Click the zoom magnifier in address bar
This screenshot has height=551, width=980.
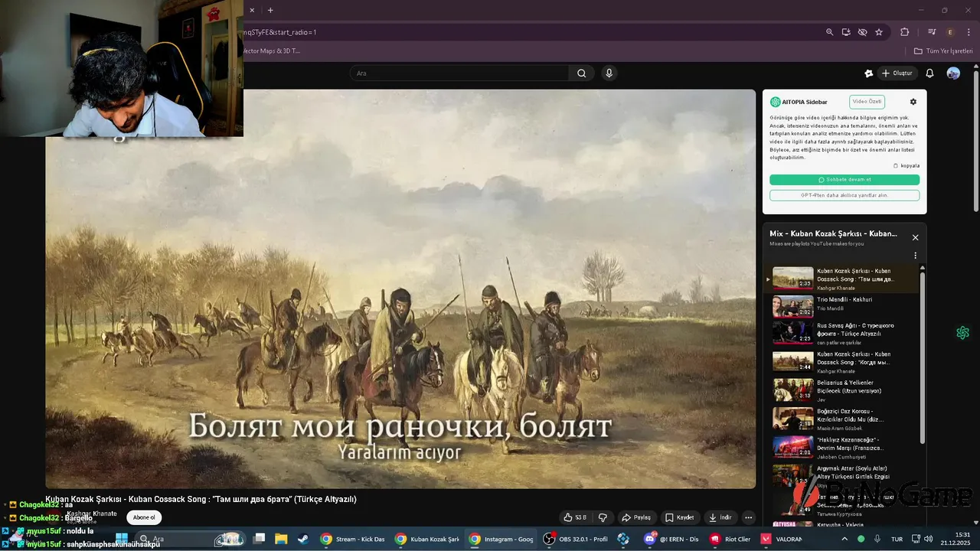coord(829,32)
